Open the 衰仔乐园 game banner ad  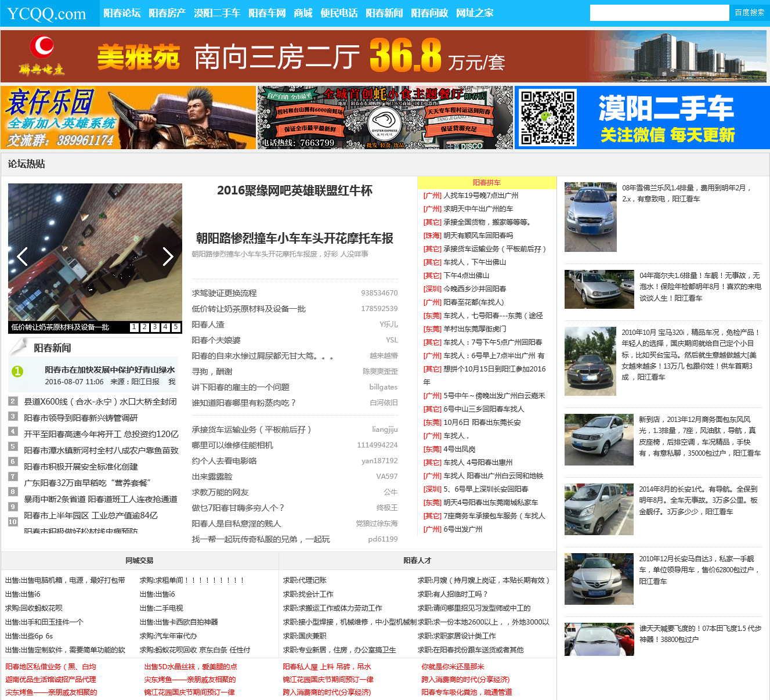pyautogui.click(x=128, y=117)
